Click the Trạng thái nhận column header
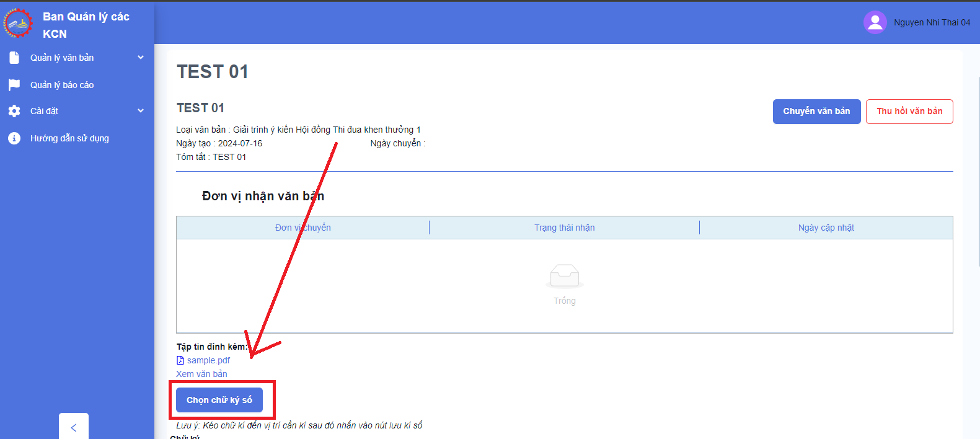The height and width of the screenshot is (439, 980). point(564,228)
